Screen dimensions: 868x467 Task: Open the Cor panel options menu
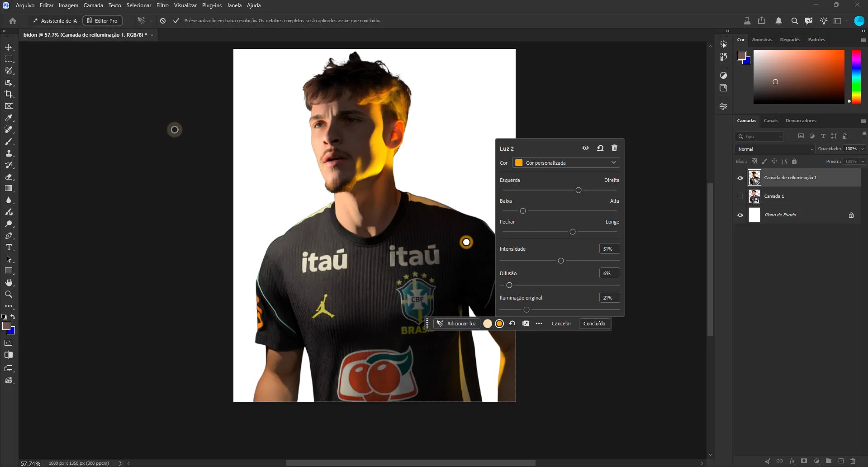coord(863,40)
